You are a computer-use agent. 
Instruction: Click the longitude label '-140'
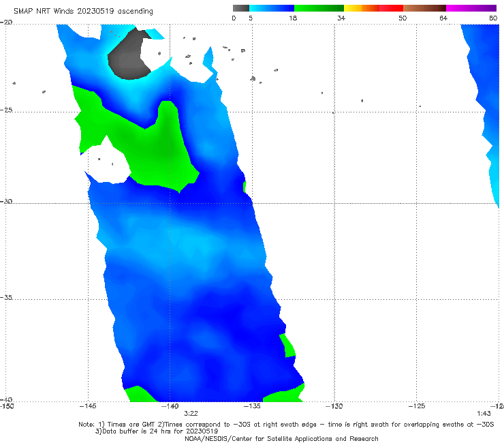coord(170,406)
